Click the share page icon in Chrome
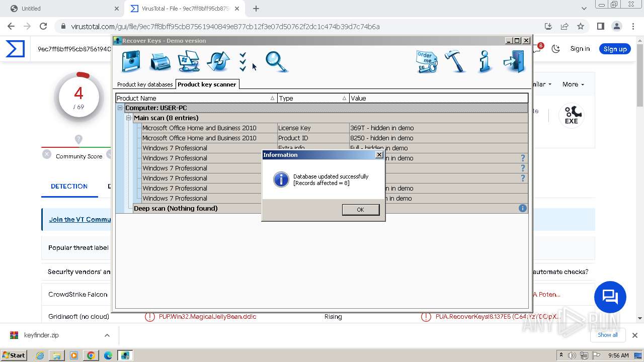 565,26
